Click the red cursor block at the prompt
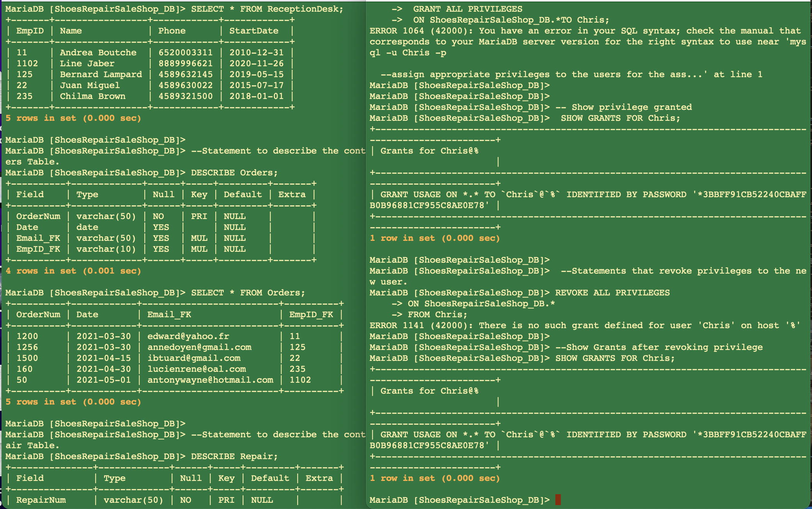The image size is (812, 509). (x=558, y=500)
